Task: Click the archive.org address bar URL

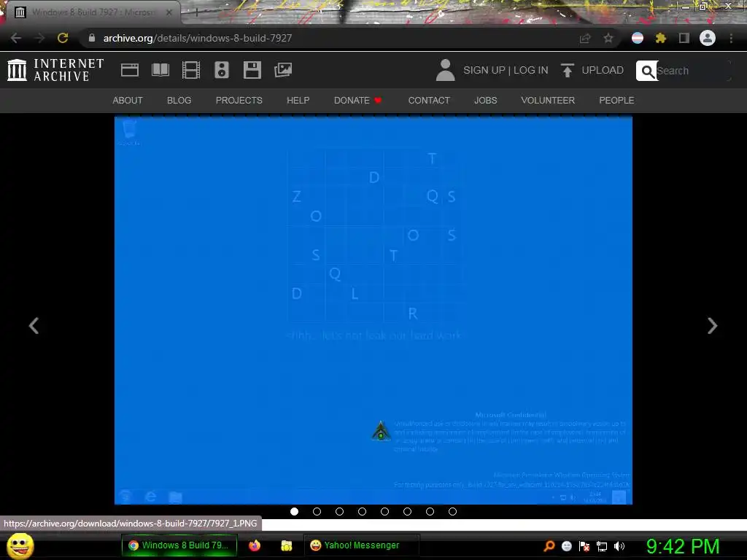Action: [198, 38]
